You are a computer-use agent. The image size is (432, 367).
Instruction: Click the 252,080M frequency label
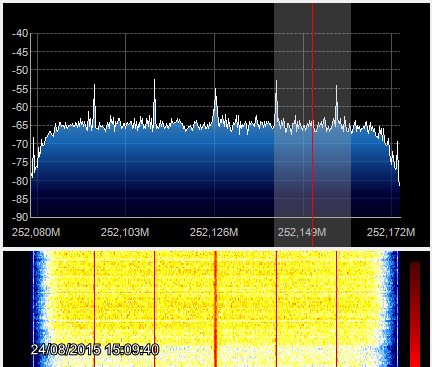(x=36, y=232)
